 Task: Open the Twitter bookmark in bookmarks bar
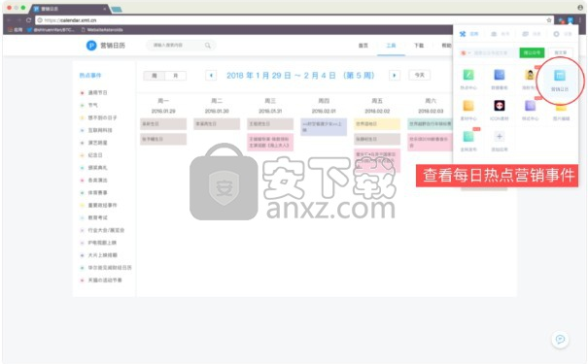click(x=51, y=29)
